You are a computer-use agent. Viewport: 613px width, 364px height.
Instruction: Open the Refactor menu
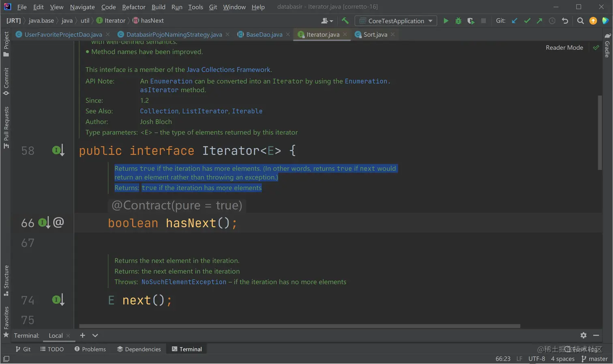(133, 7)
